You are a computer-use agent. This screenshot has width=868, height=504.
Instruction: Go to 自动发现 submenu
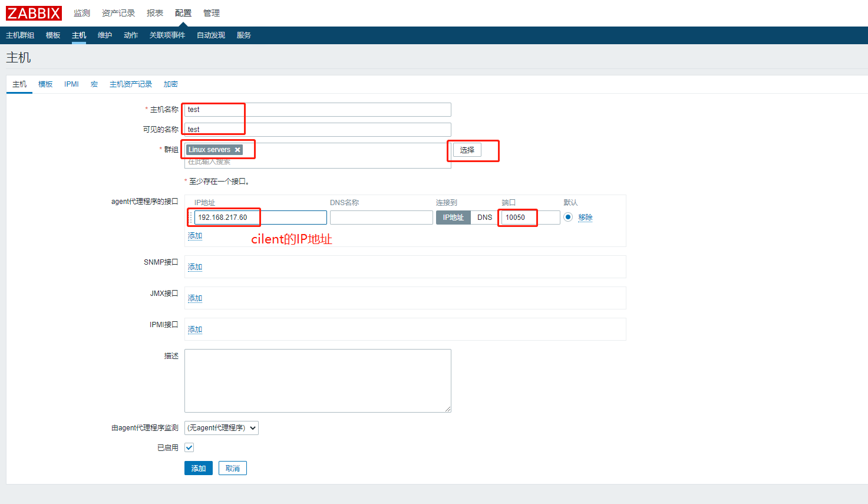coord(211,35)
